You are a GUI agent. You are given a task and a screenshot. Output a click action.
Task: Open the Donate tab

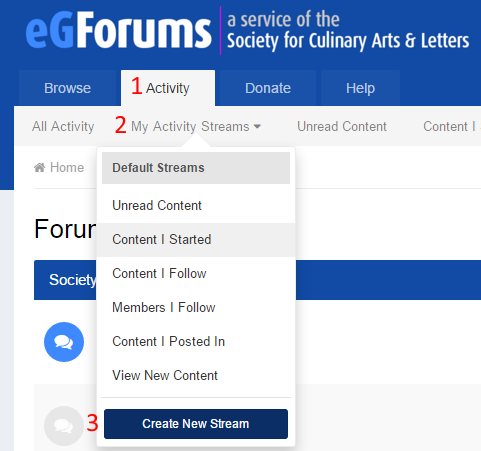coord(268,88)
